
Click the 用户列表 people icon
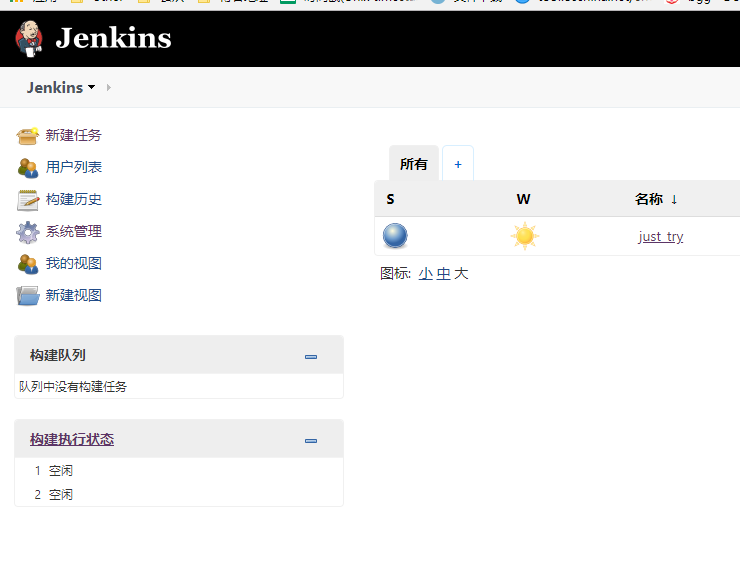[28, 168]
